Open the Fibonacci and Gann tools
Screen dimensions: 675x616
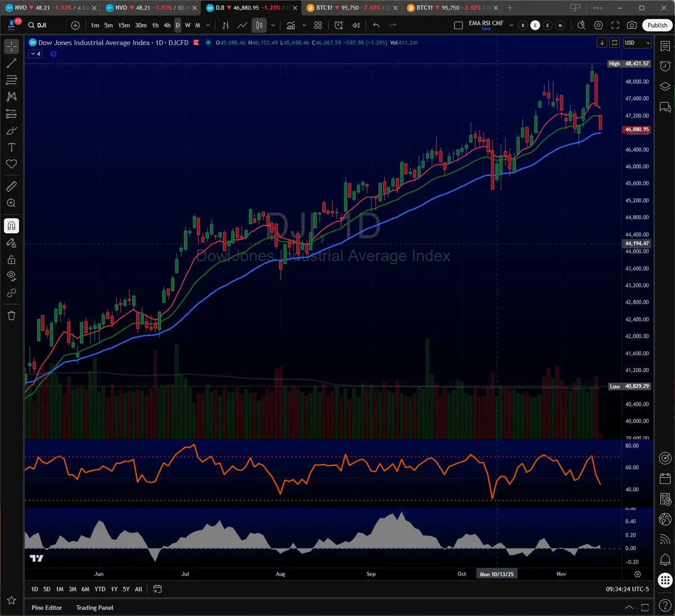[x=11, y=80]
